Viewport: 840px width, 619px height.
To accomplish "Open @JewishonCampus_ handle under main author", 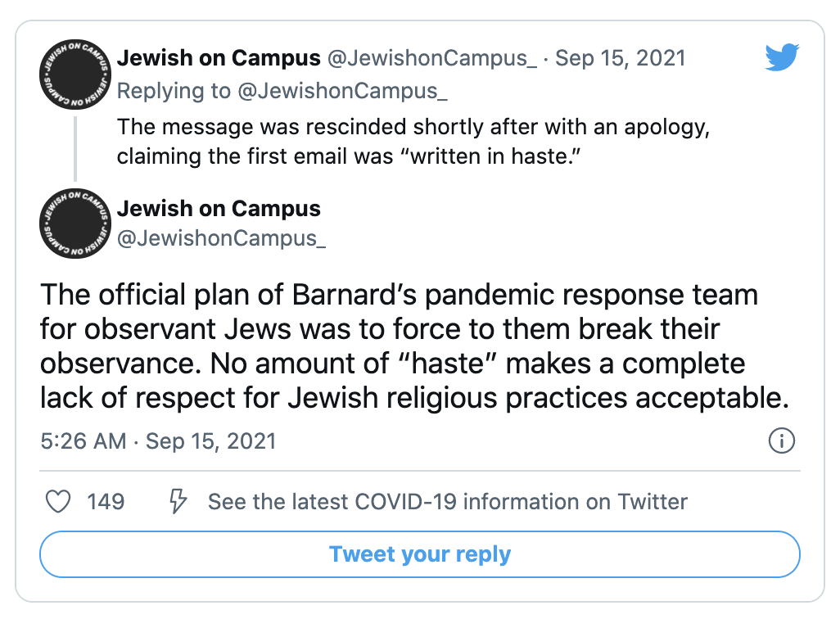I will [x=221, y=238].
